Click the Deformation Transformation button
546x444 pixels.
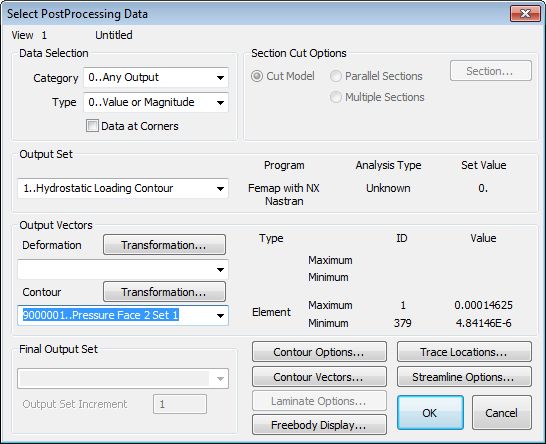164,245
